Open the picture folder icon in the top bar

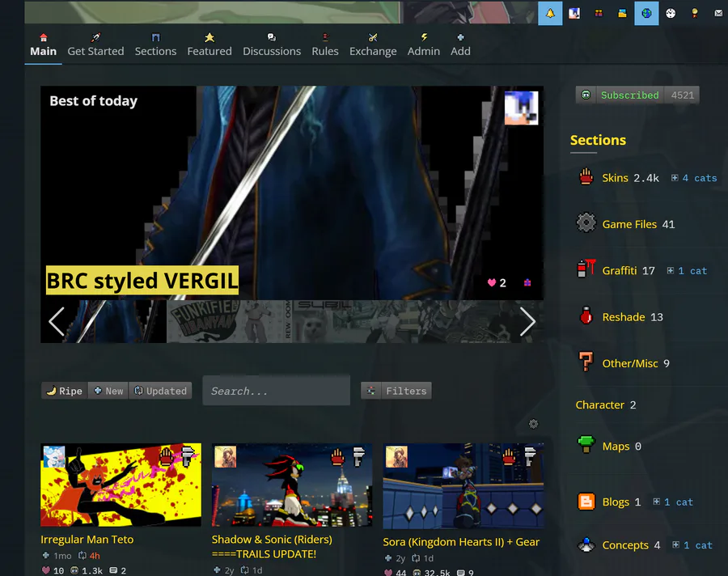point(622,13)
